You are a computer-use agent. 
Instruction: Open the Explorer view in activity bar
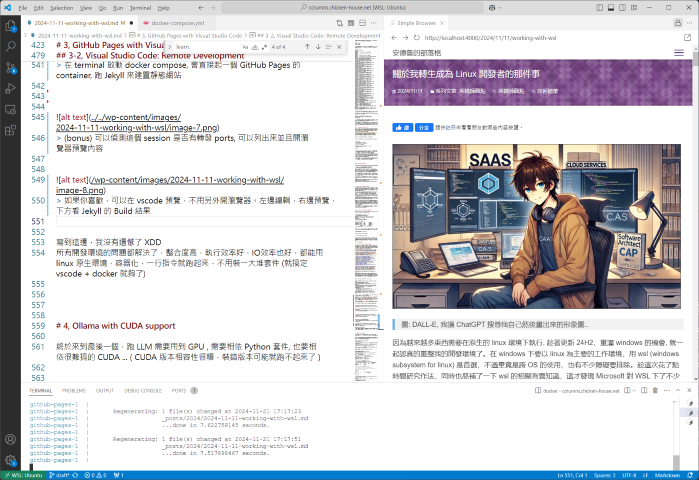click(10, 26)
